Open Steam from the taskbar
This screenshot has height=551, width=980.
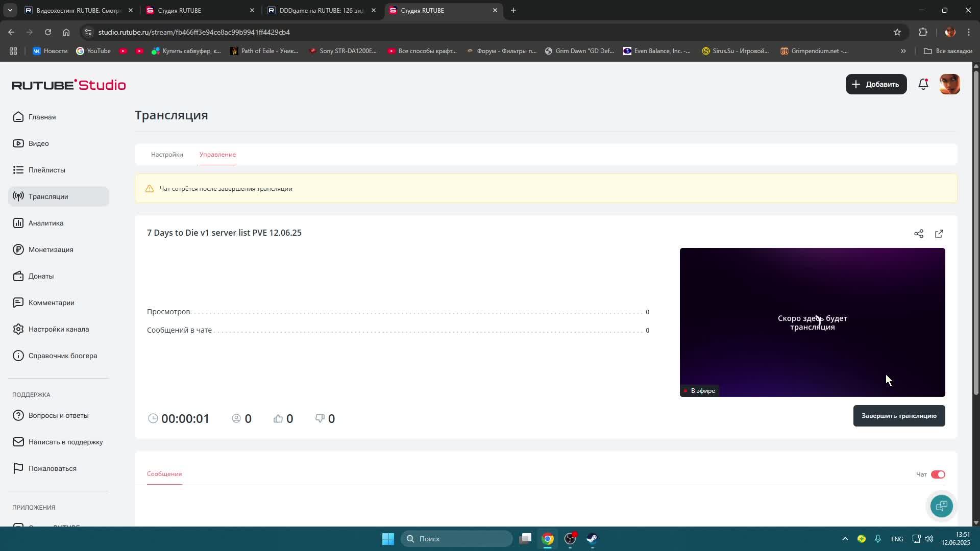tap(592, 539)
